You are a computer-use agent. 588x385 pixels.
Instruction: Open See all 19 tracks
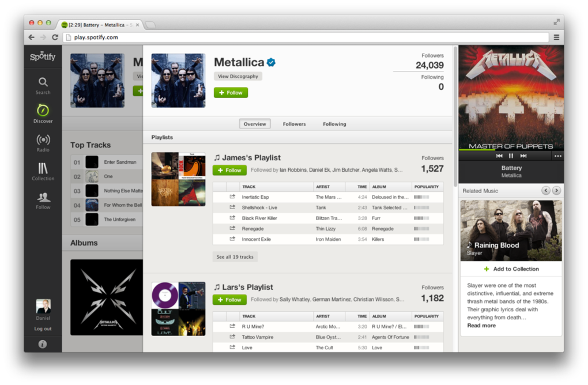pyautogui.click(x=235, y=257)
